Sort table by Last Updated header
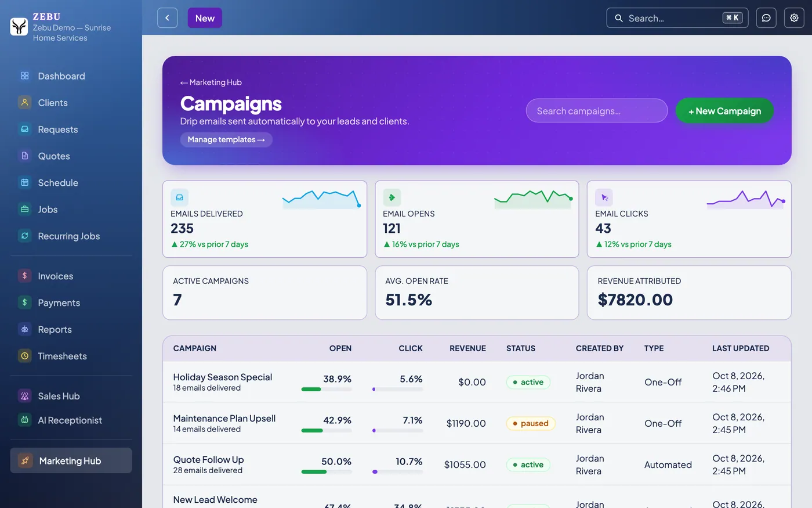Screen dimensions: 812x508 click(x=741, y=348)
